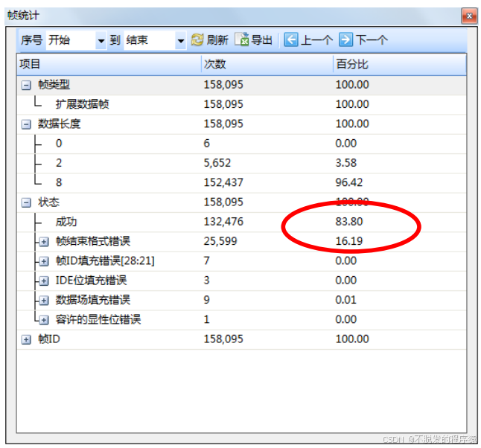Expand the 数据场填充错误 node
The height and width of the screenshot is (448, 481).
(44, 301)
